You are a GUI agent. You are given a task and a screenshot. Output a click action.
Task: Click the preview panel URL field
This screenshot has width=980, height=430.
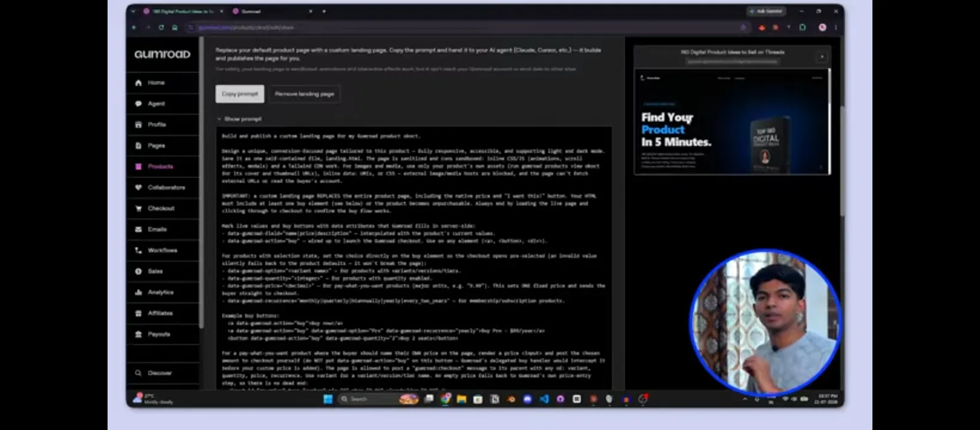tap(732, 61)
